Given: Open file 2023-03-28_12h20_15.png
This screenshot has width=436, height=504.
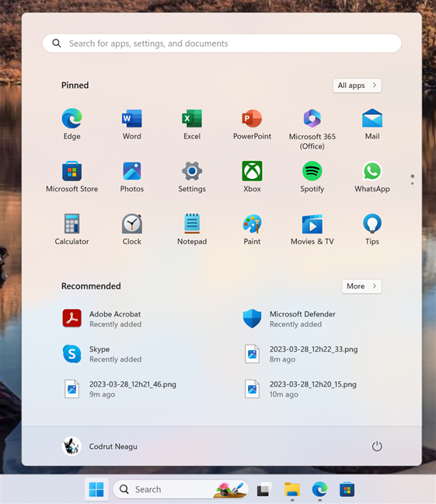Looking at the screenshot, I should 300,389.
